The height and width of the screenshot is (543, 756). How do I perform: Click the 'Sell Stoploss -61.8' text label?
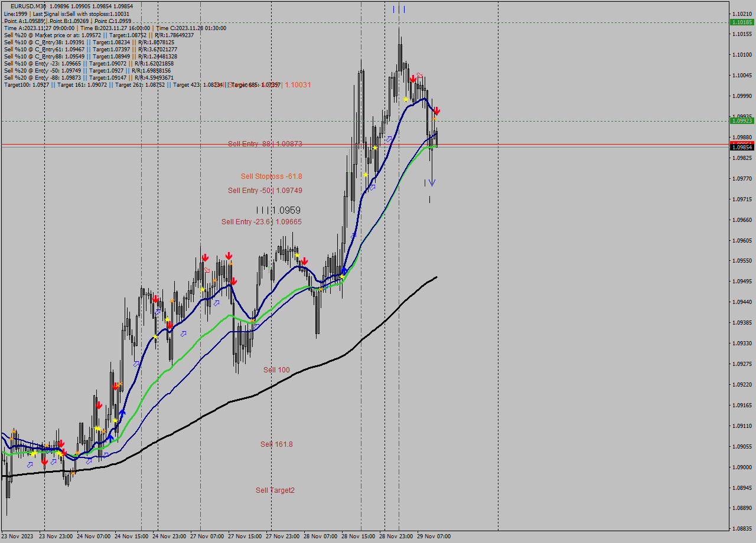click(271, 176)
